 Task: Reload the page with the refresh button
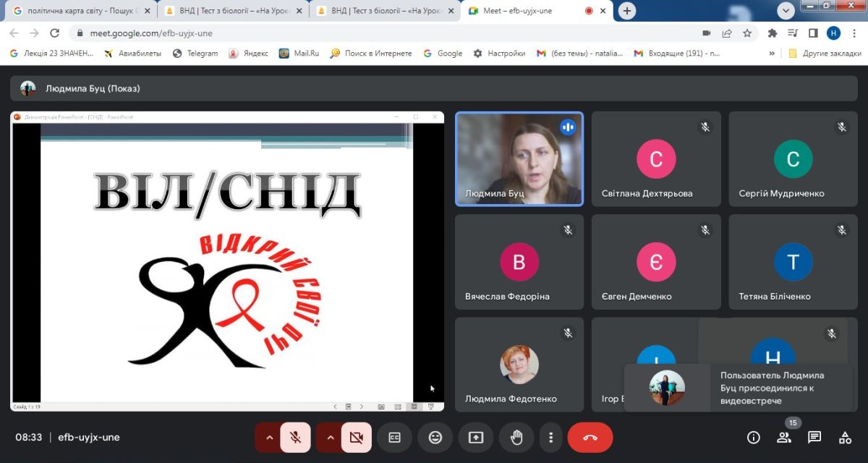pyautogui.click(x=54, y=33)
